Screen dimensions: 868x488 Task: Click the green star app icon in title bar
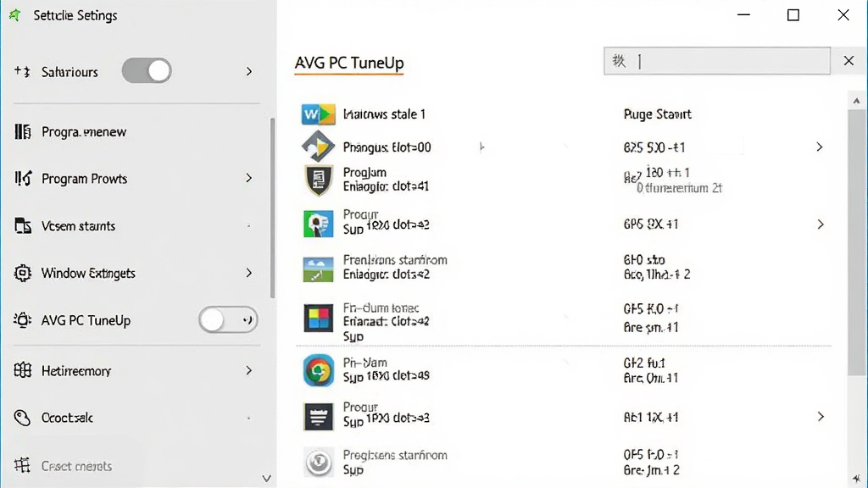click(15, 15)
